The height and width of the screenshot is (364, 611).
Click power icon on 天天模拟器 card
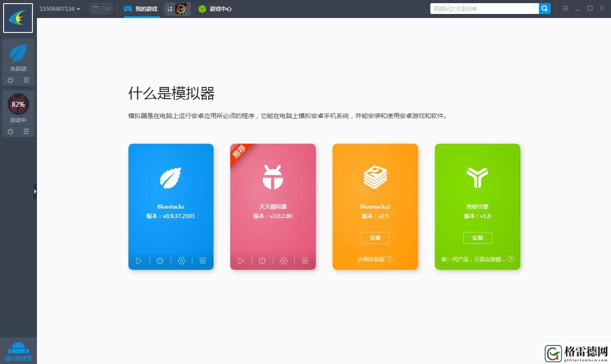click(262, 261)
